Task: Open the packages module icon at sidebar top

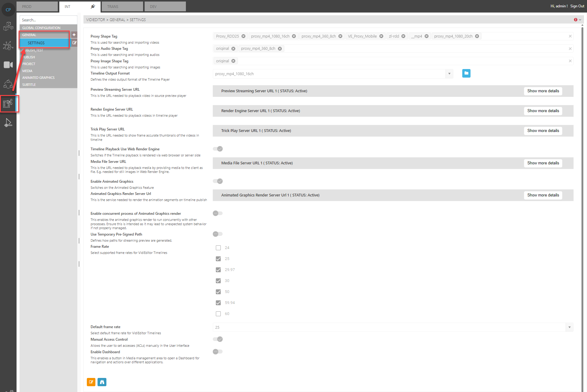Action: click(8, 26)
